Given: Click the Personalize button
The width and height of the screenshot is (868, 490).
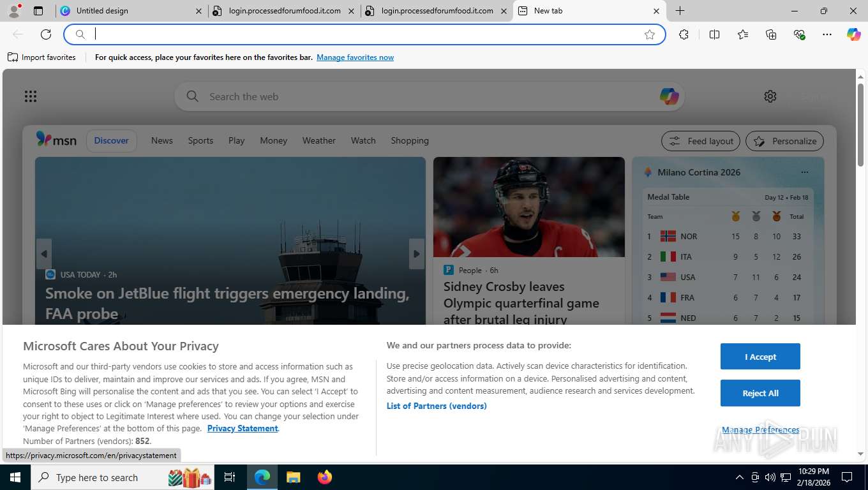Looking at the screenshot, I should click(785, 141).
